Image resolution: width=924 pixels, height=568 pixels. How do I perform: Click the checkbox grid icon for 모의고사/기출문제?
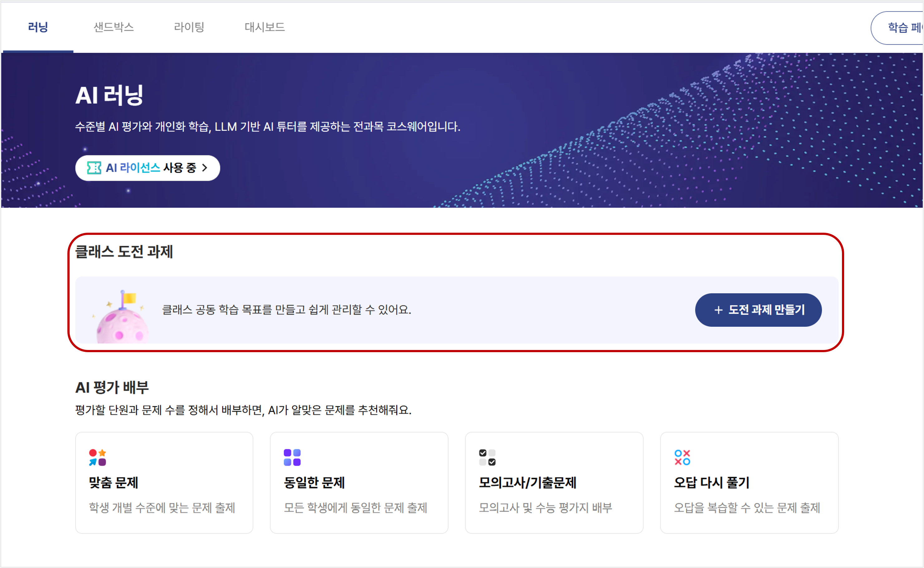tap(487, 458)
